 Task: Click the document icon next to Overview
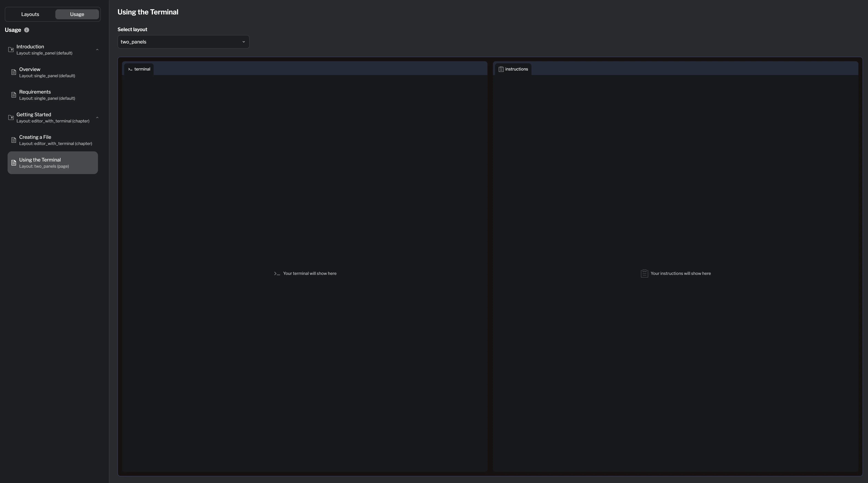tap(13, 72)
